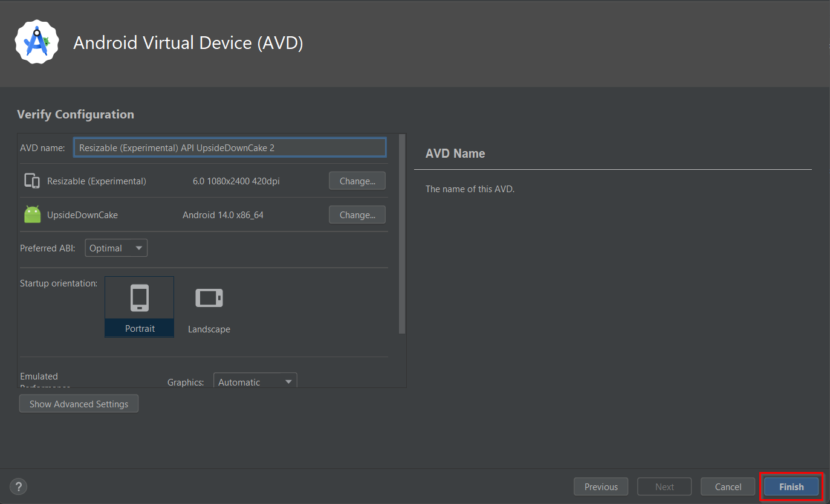Click the green Android system image icon
830x504 pixels.
coord(33,215)
